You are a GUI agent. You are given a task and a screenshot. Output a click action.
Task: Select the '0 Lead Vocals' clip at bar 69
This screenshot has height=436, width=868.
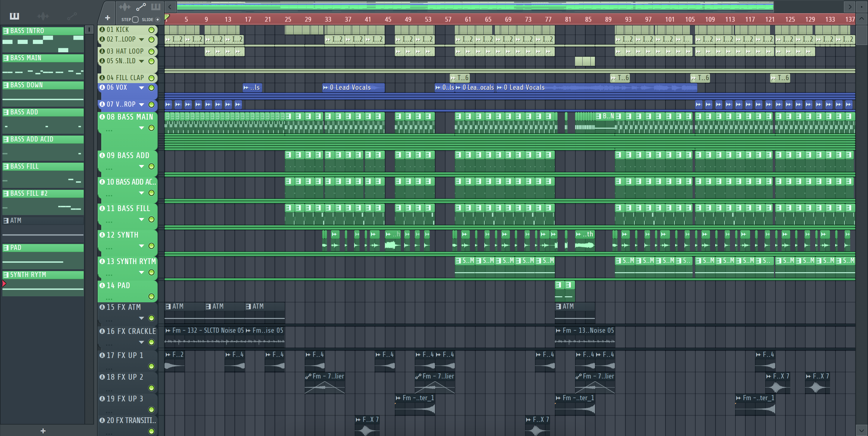coord(596,88)
